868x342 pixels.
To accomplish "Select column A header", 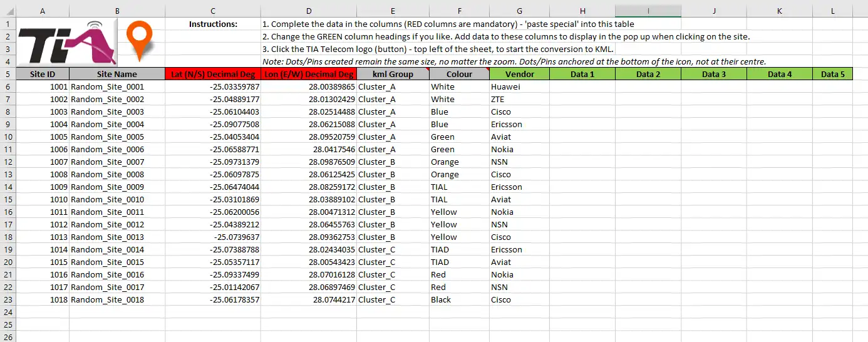I will click(x=42, y=11).
